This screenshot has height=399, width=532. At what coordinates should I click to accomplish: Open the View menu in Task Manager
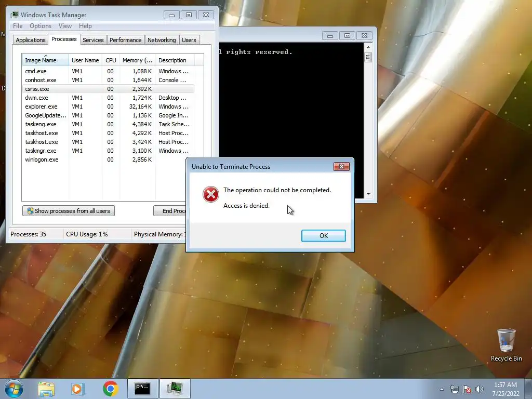(x=65, y=26)
